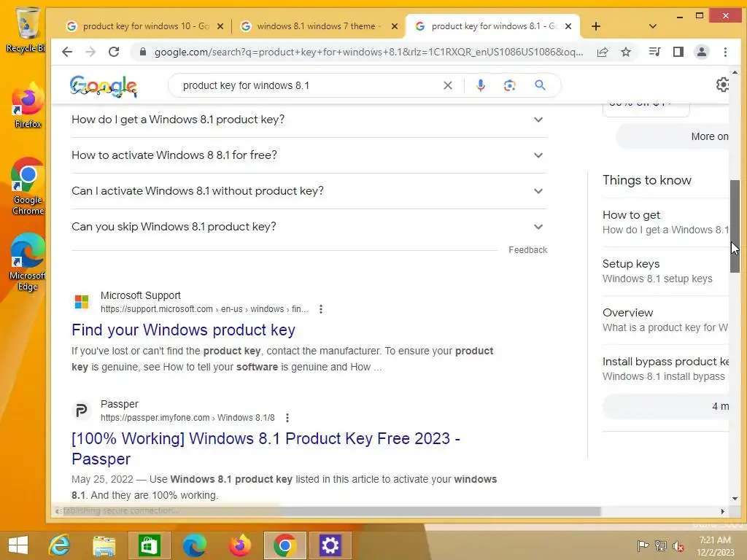Viewport: 747px width, 560px height.
Task: Open more options for Microsoft Support result
Action: 321,309
